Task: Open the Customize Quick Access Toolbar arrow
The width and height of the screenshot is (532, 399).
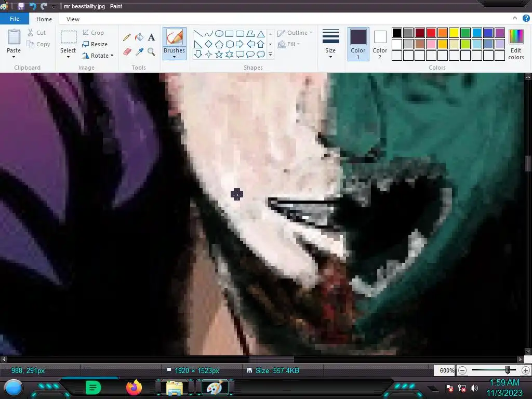Action: pyautogui.click(x=54, y=6)
